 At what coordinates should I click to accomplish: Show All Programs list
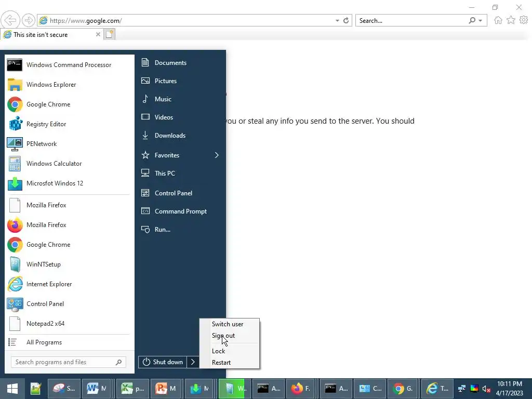click(70, 342)
